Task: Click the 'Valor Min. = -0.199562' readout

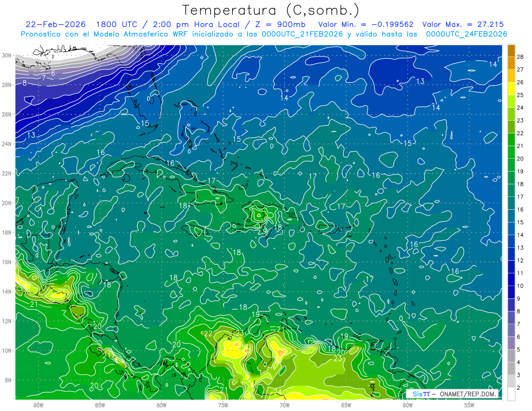Action: click(x=366, y=25)
